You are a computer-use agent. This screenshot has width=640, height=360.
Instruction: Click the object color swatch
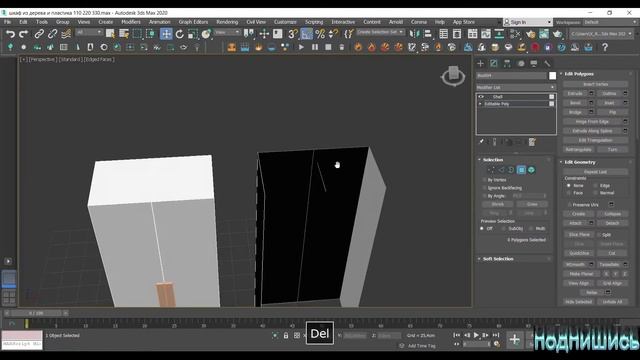point(552,76)
